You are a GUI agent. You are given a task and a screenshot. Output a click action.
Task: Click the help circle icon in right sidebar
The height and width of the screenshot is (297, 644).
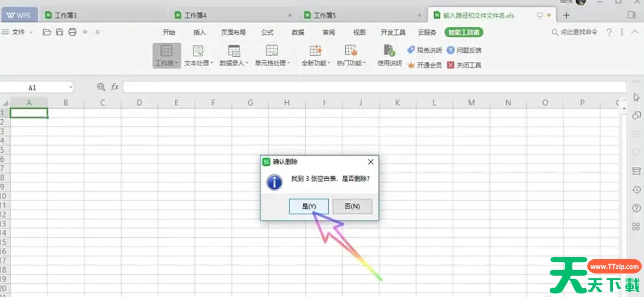point(636,208)
